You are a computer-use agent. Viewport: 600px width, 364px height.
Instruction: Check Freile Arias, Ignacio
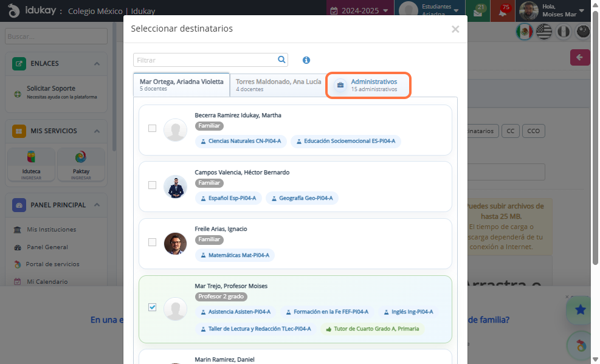coord(153,242)
